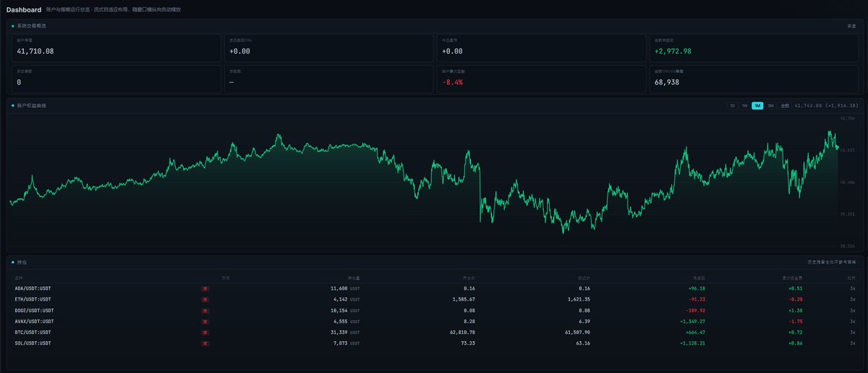This screenshot has width=868, height=373.
Task: Click DOGE unrealized PnL -189.92
Action: click(694, 310)
